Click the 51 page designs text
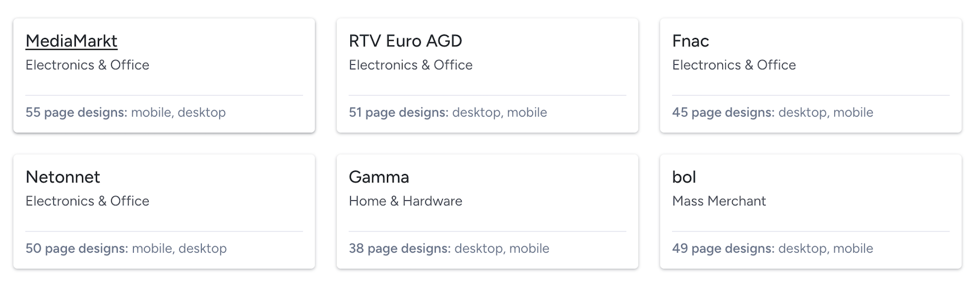The width and height of the screenshot is (980, 290). [x=398, y=112]
